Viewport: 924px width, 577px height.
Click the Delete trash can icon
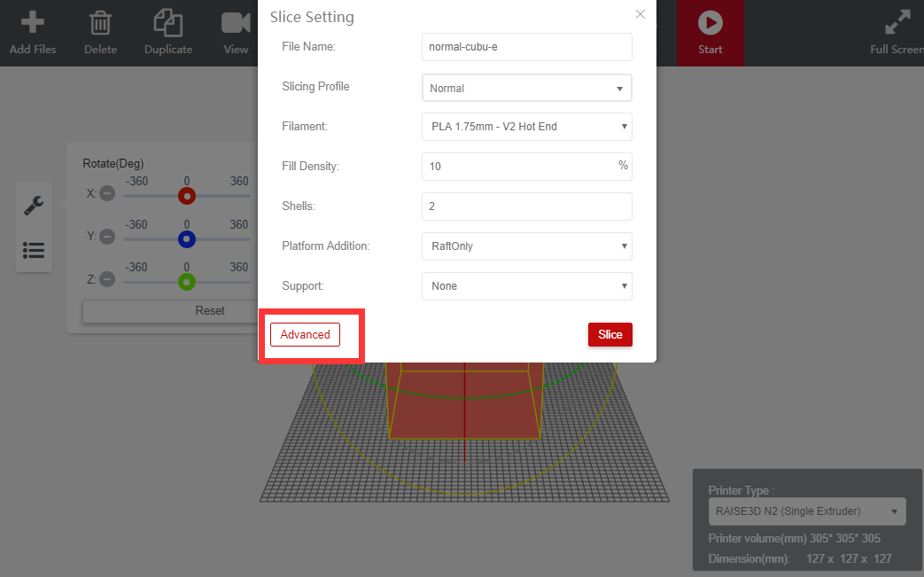[100, 22]
